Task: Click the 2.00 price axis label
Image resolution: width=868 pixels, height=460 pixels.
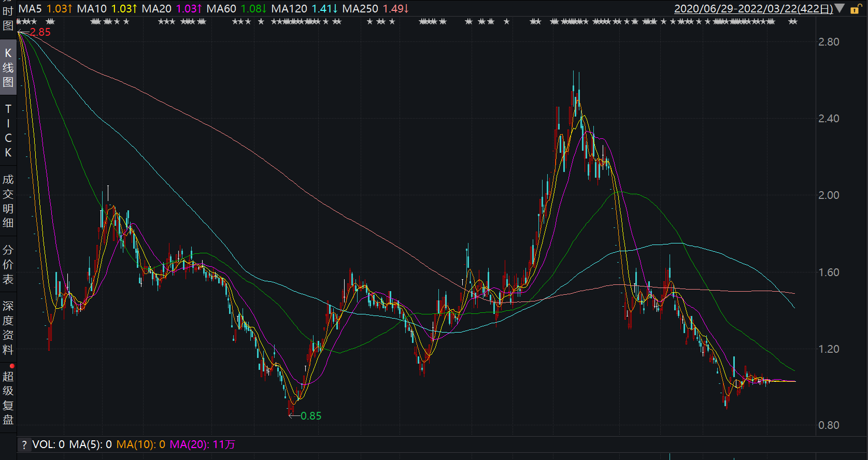Action: [x=828, y=195]
